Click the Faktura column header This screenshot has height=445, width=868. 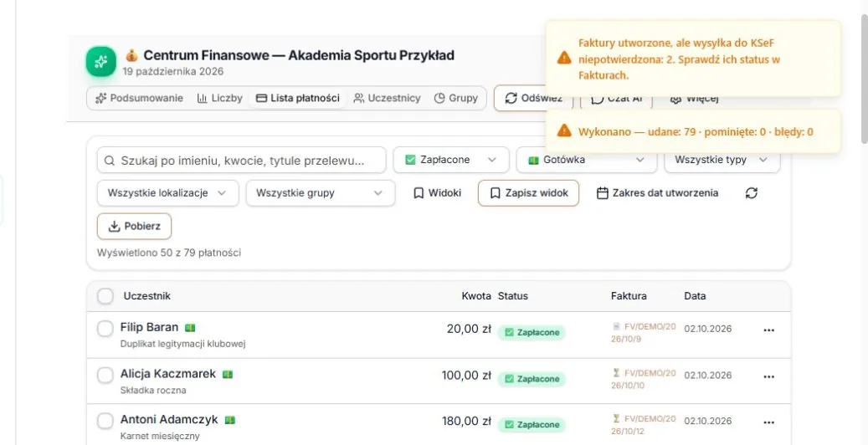pyautogui.click(x=629, y=296)
